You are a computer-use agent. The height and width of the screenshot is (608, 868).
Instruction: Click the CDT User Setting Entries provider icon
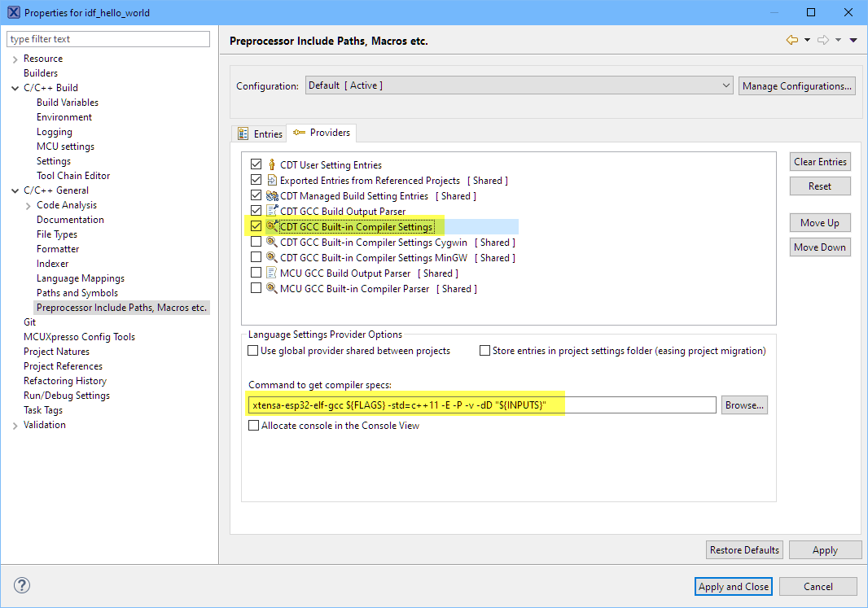click(x=272, y=165)
